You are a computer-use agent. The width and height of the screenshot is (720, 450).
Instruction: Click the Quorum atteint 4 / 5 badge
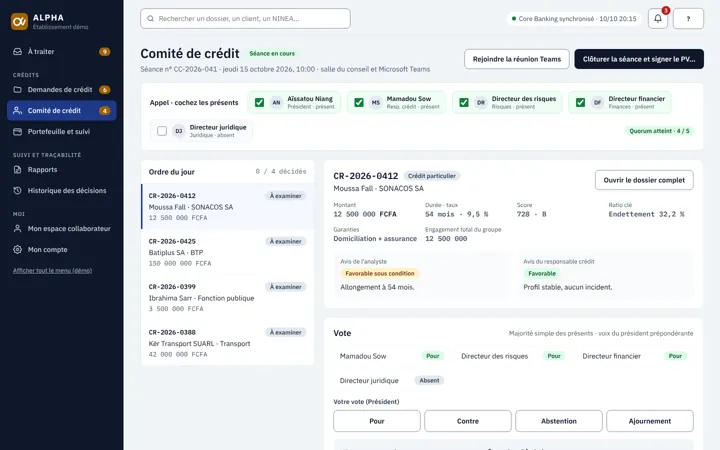[659, 131]
